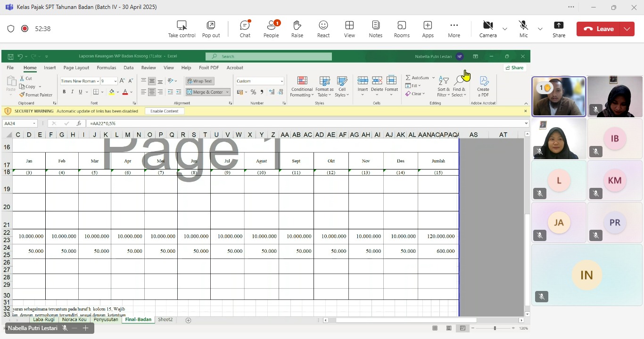Toggle Bold formatting in Excel ribbon
Screen dimensions: 644x339
coord(64,92)
